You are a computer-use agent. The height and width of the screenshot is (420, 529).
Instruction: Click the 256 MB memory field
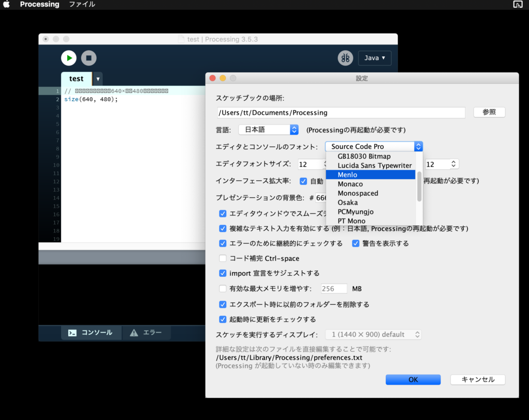pyautogui.click(x=334, y=289)
